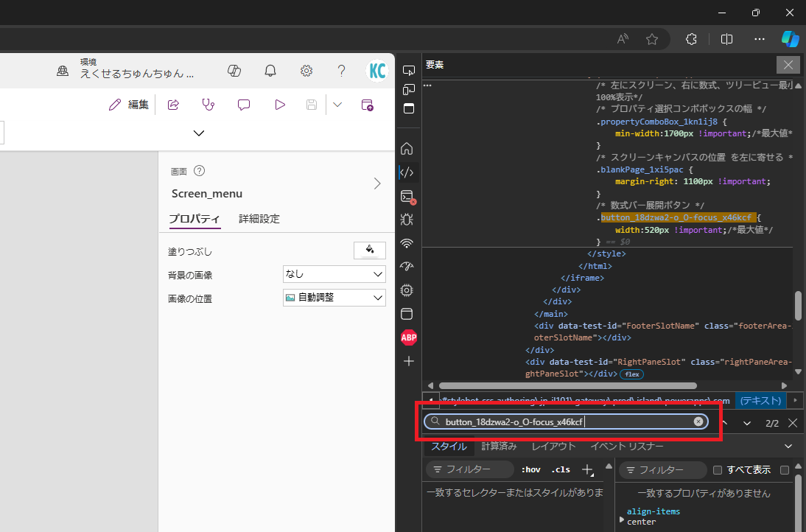The height and width of the screenshot is (532, 806).
Task: Open the save options dropdown arrow
Action: click(337, 105)
